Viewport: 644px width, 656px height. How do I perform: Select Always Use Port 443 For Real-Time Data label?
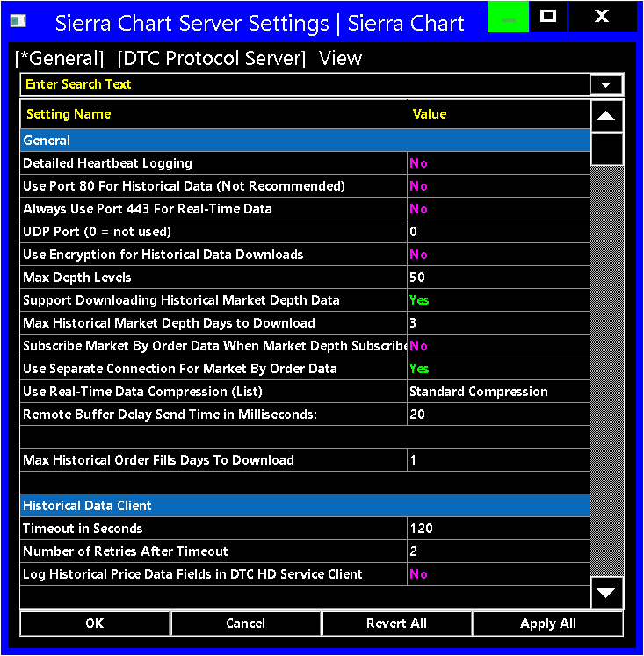(x=148, y=209)
